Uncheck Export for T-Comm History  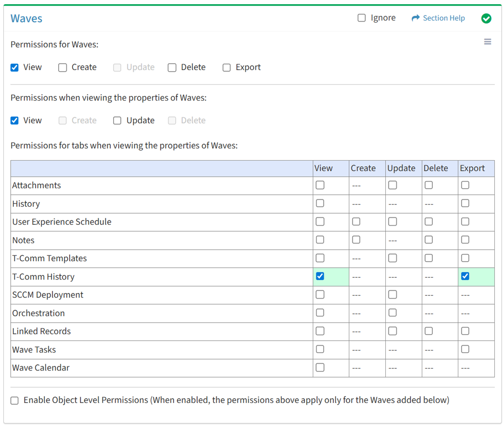click(x=465, y=276)
